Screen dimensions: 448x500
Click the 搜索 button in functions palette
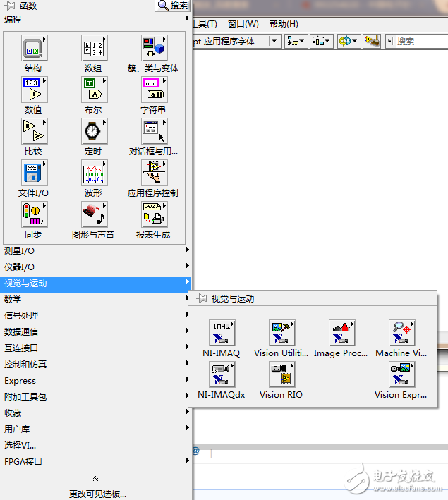173,6
